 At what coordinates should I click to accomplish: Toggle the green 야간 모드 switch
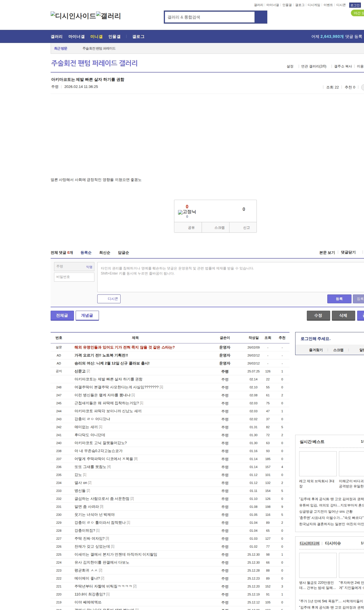pyautogui.click(x=358, y=13)
